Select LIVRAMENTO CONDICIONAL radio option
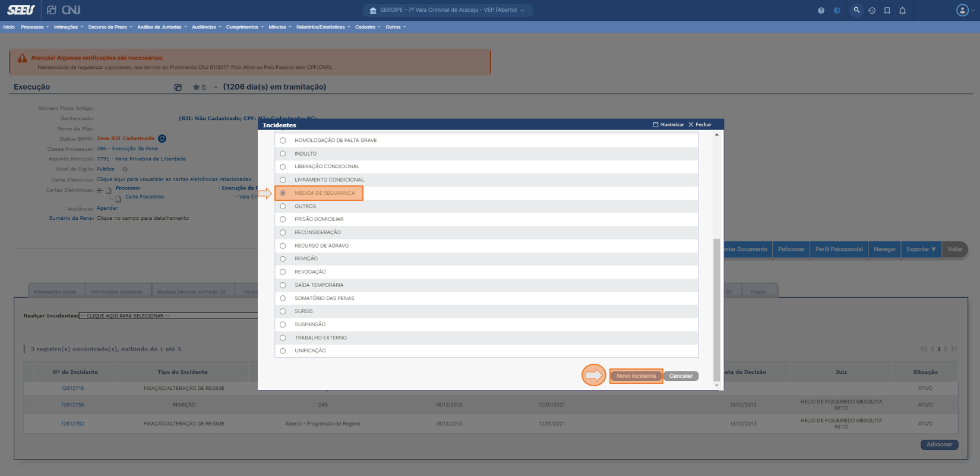 283,180
